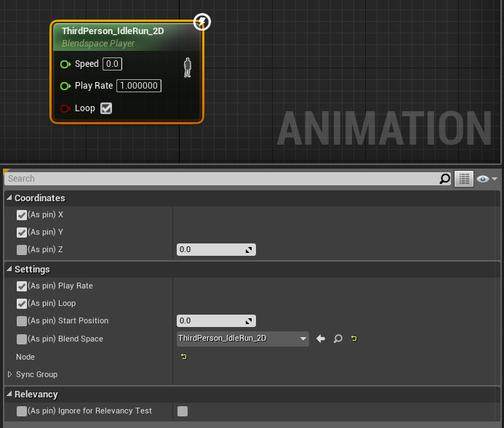This screenshot has width=504, height=428.
Task: Click the Play Rate value box on node
Action: 138,86
